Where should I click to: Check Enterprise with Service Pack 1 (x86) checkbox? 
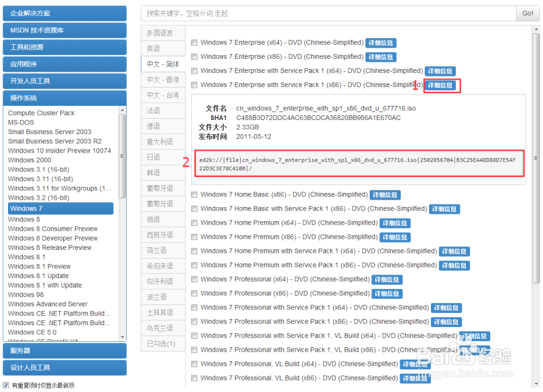tap(194, 85)
